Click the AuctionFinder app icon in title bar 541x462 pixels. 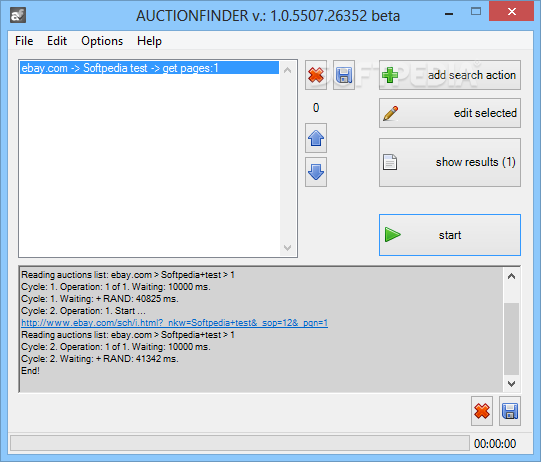(18, 16)
